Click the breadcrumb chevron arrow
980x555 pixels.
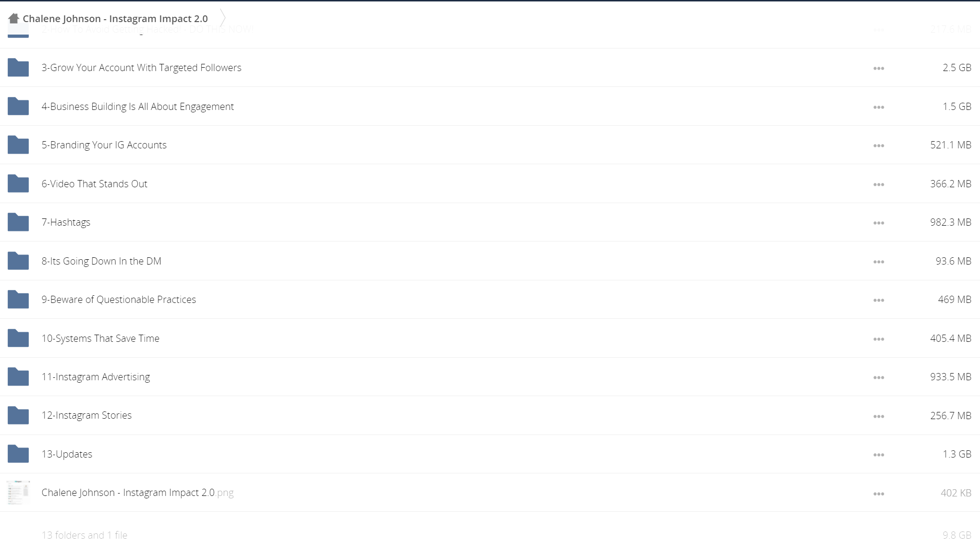pyautogui.click(x=222, y=18)
